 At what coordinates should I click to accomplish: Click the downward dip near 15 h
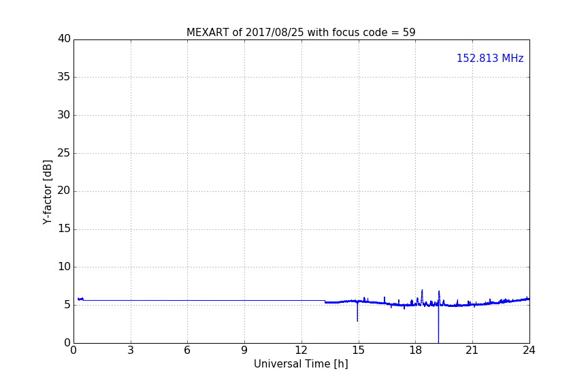(x=357, y=312)
